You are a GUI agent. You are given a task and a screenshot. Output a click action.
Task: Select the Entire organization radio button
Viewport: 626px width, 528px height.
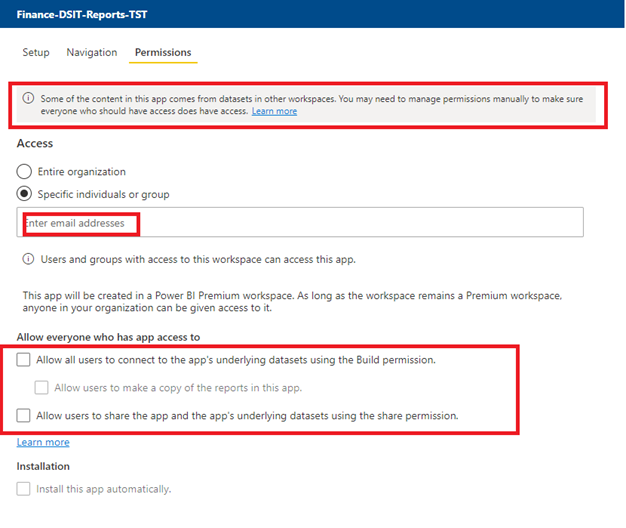coord(24,171)
